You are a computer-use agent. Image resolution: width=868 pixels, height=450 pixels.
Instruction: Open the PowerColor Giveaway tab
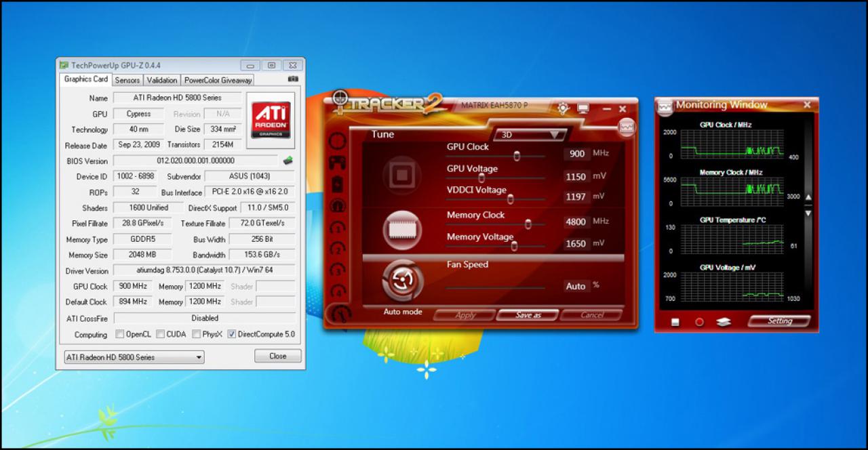(x=218, y=80)
